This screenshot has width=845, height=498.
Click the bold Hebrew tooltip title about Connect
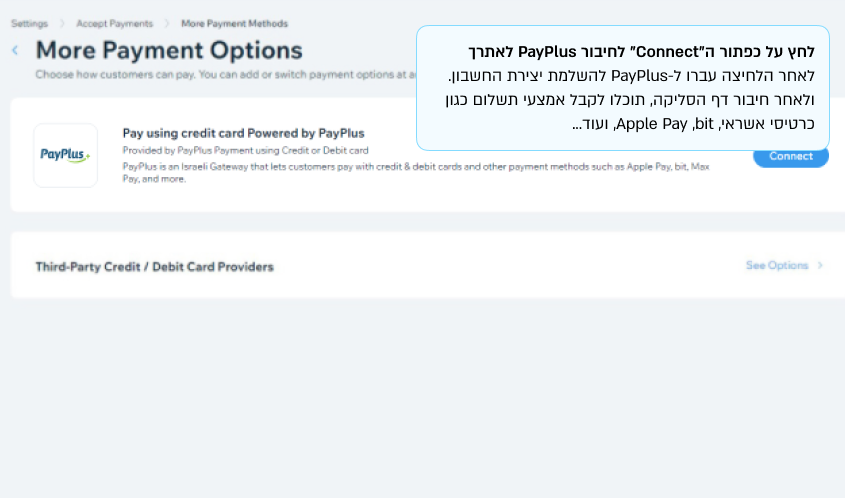(641, 51)
